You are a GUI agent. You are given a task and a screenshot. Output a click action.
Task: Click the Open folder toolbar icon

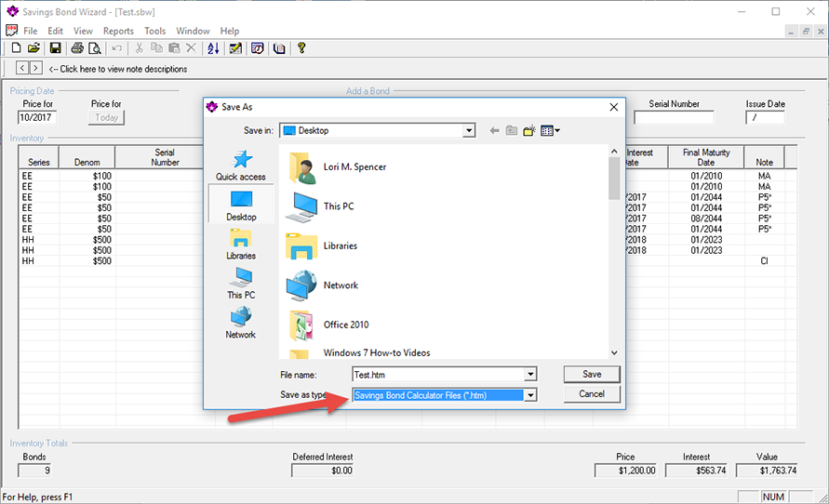coord(33,48)
